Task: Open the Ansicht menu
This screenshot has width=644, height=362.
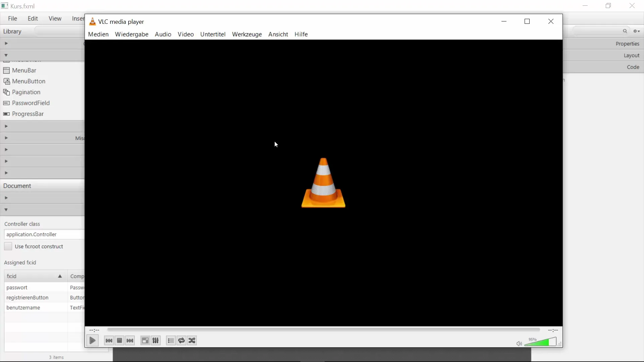Action: coord(278,34)
